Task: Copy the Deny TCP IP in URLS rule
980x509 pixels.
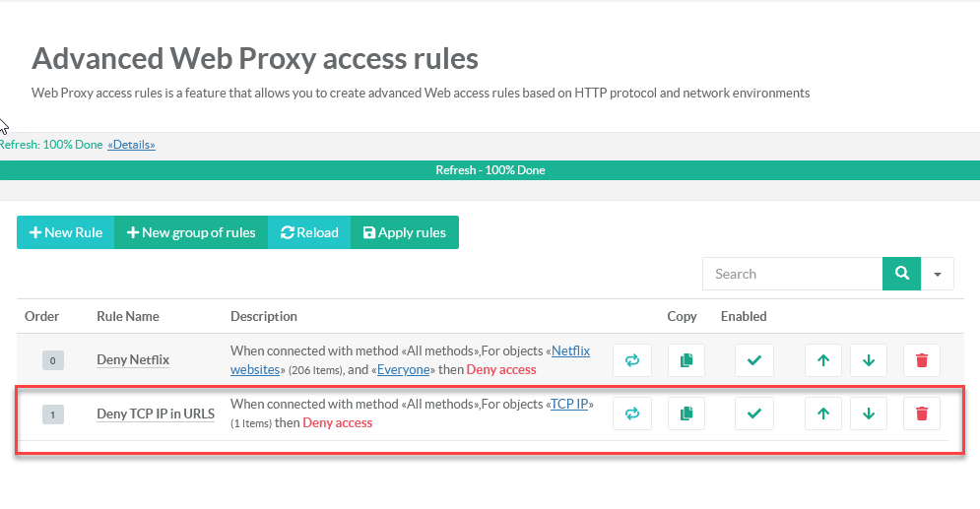Action: coord(686,414)
